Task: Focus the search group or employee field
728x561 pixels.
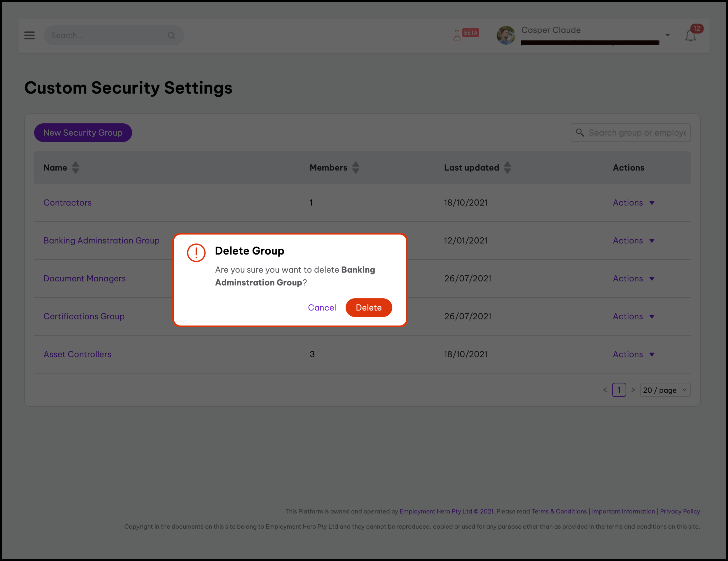Action: [x=637, y=133]
